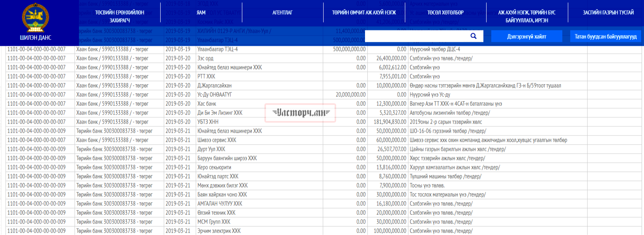This screenshot has height=235, width=644.
Task: Click amount 181,904,830.00
Action: point(390,122)
